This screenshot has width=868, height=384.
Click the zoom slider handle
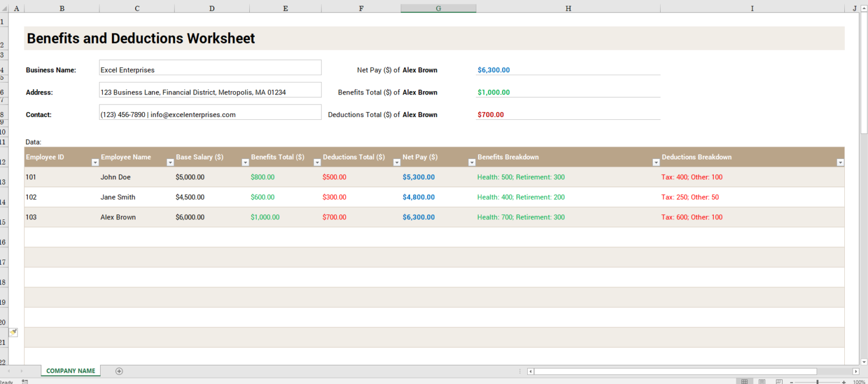(x=818, y=382)
